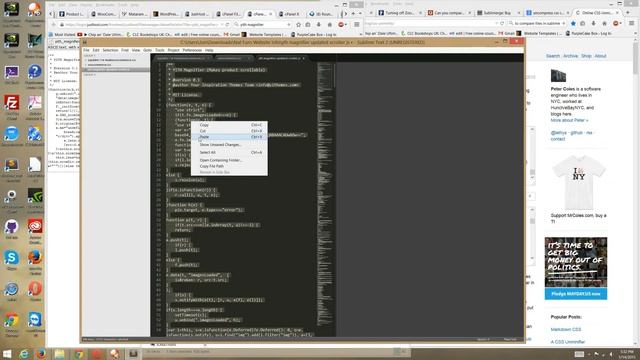This screenshot has height=360, width=640.
Task: Choose Open Containing Folder in context menu
Action: coord(230,160)
